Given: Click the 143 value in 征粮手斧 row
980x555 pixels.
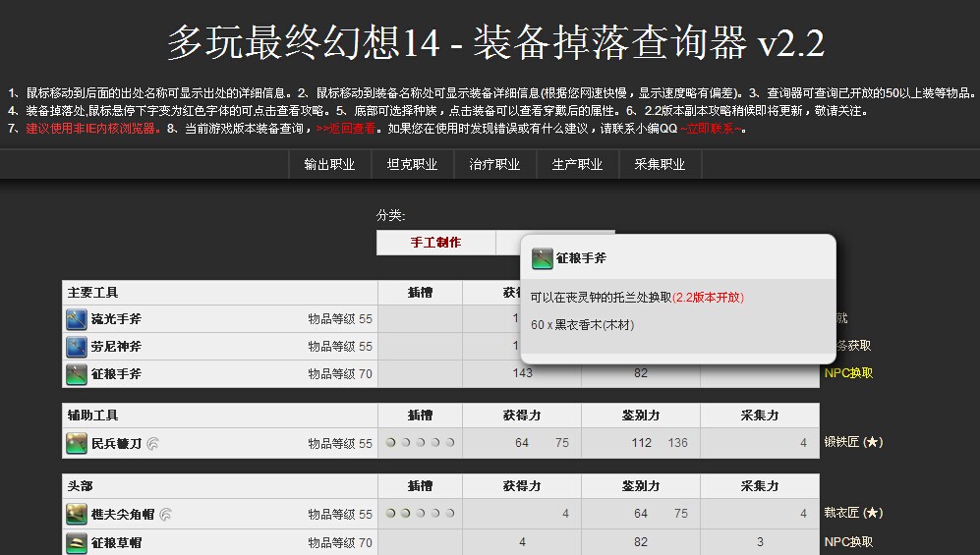Looking at the screenshot, I should tap(523, 372).
